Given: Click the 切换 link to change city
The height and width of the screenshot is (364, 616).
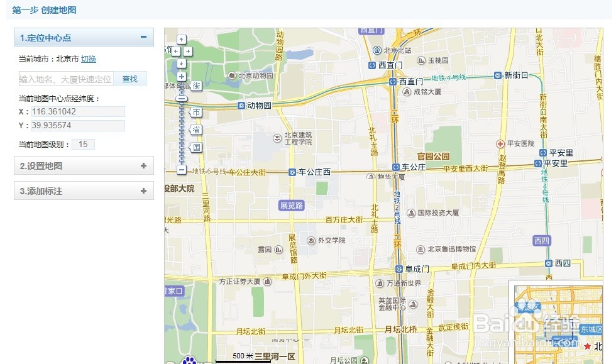Looking at the screenshot, I should 89,59.
